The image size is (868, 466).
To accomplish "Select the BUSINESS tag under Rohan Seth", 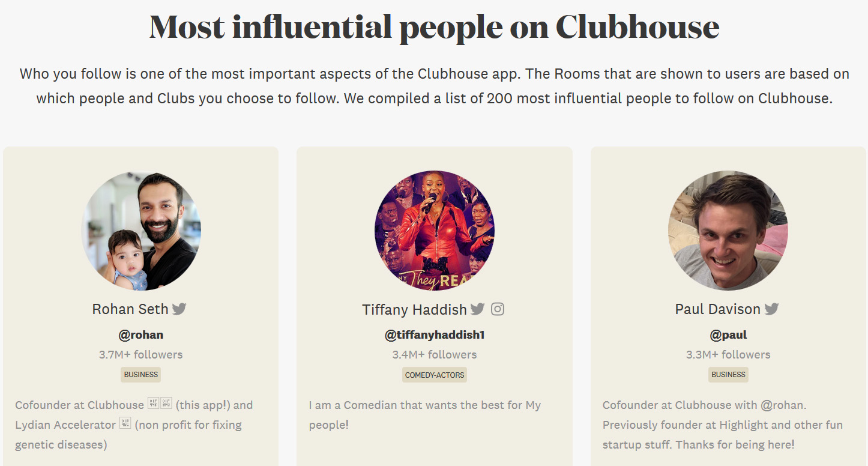I will pos(141,375).
